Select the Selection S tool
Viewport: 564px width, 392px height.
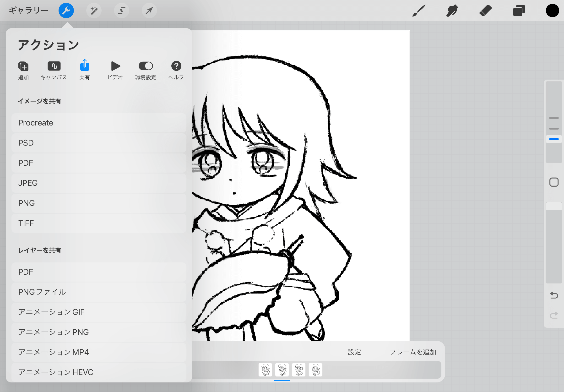122,11
